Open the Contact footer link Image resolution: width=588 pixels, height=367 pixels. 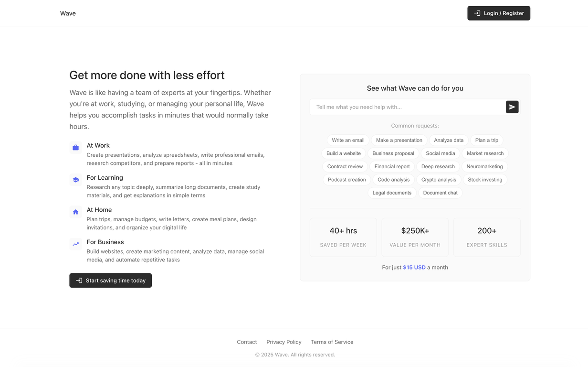tap(247, 342)
